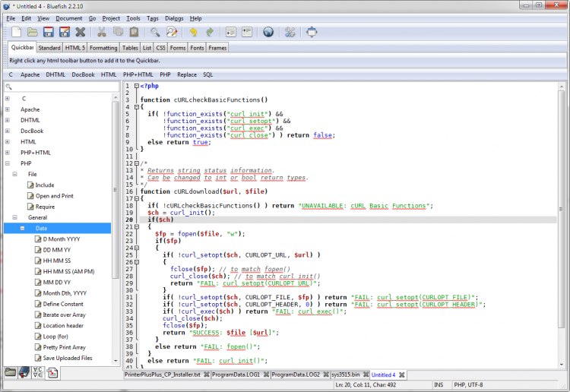This screenshot has width=570, height=392.
Task: Collapse the Date tree branch
Action: [x=24, y=228]
